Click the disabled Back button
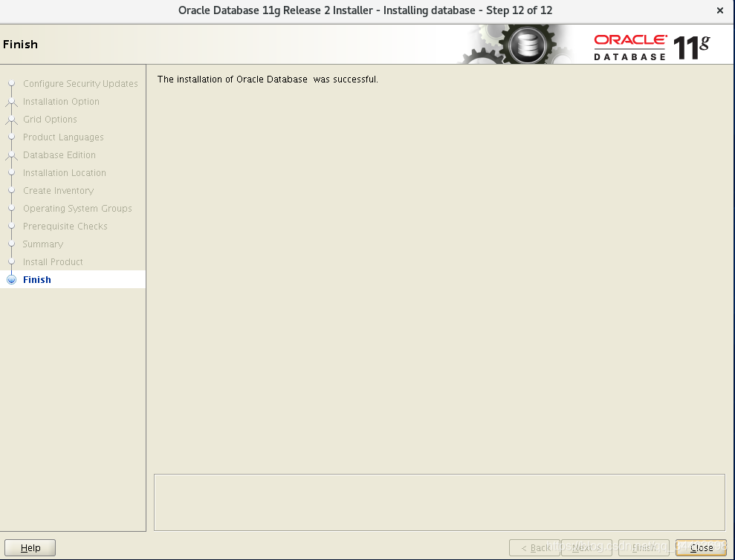This screenshot has height=560, width=735. click(x=535, y=547)
